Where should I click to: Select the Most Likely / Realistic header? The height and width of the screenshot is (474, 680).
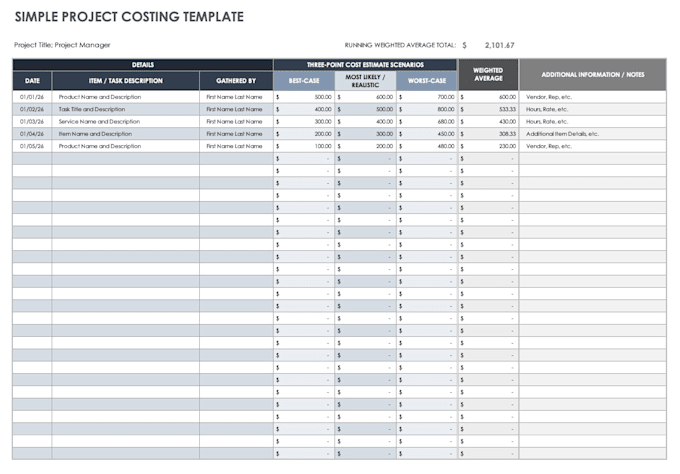[365, 81]
